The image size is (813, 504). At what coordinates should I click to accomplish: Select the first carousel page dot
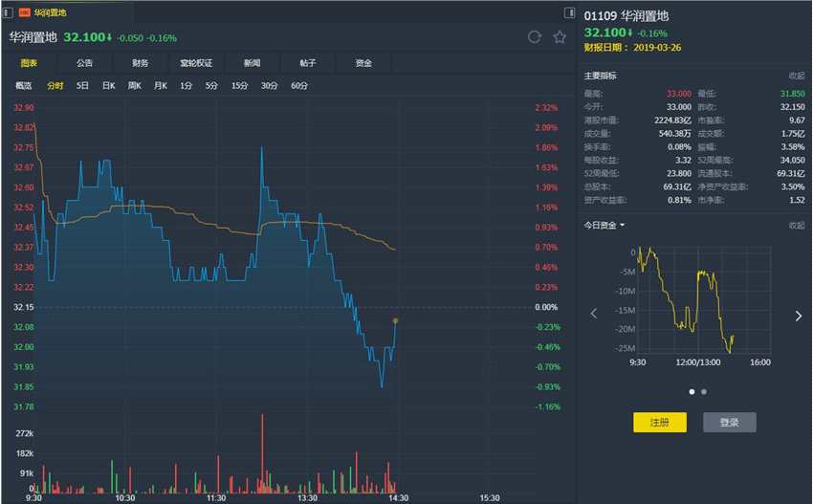[x=692, y=391]
